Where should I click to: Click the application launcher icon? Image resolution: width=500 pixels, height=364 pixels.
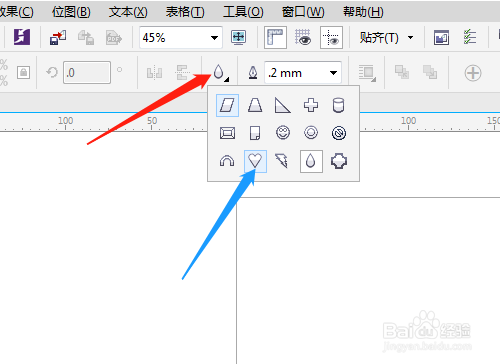22,37
